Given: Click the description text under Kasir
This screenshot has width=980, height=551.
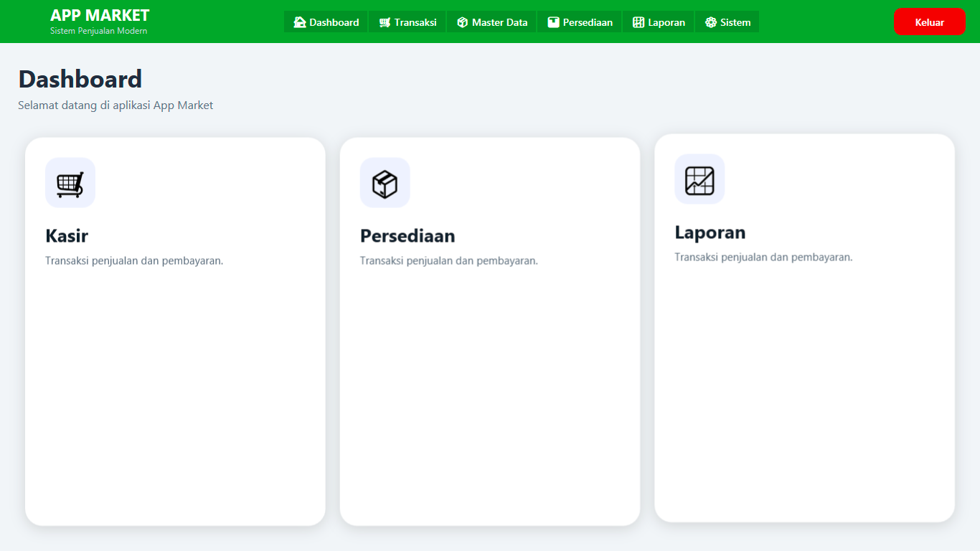Looking at the screenshot, I should [134, 260].
